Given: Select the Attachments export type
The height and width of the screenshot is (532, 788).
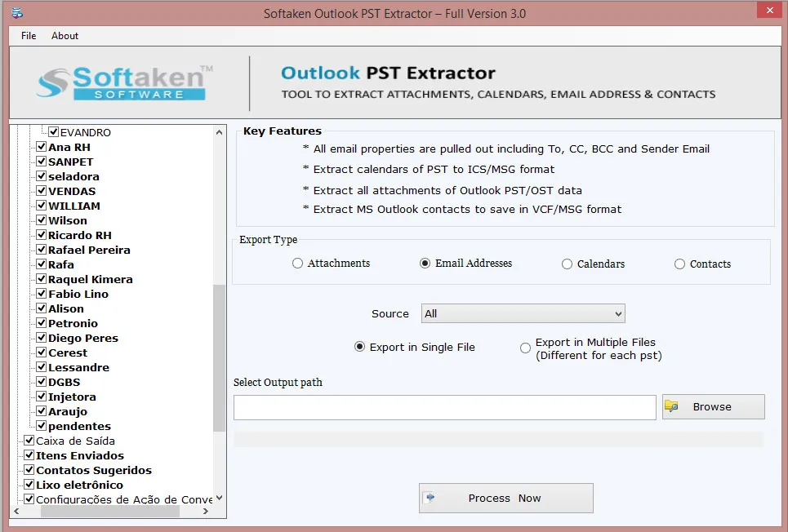Looking at the screenshot, I should pyautogui.click(x=297, y=264).
